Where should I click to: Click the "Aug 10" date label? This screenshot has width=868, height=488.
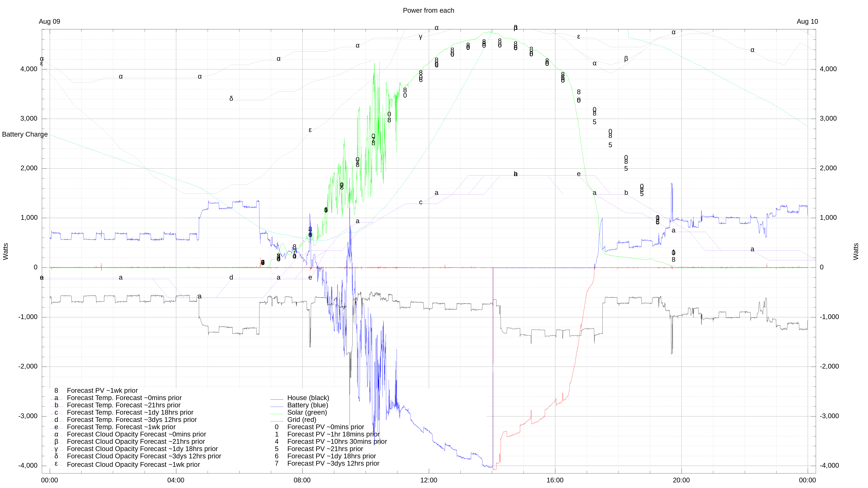(x=807, y=22)
